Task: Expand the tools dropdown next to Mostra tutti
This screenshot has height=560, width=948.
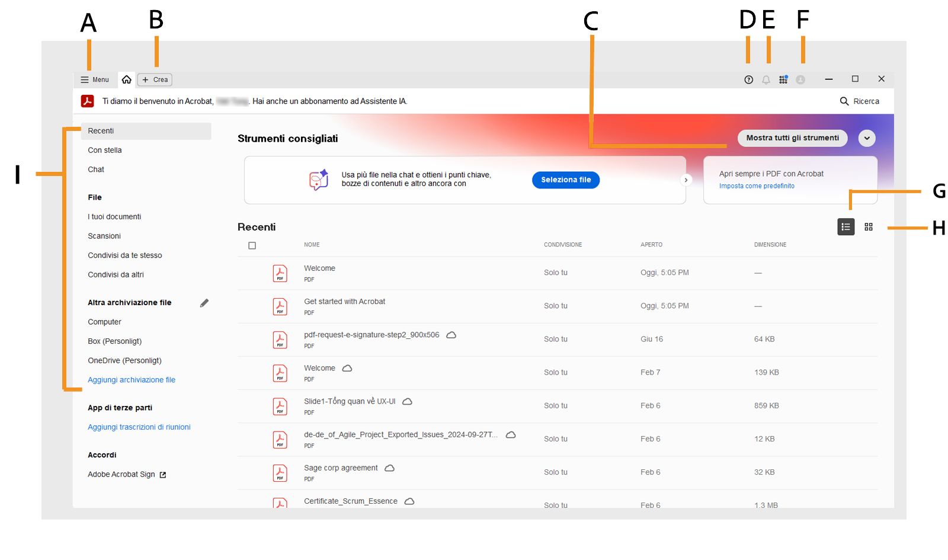Action: (866, 137)
